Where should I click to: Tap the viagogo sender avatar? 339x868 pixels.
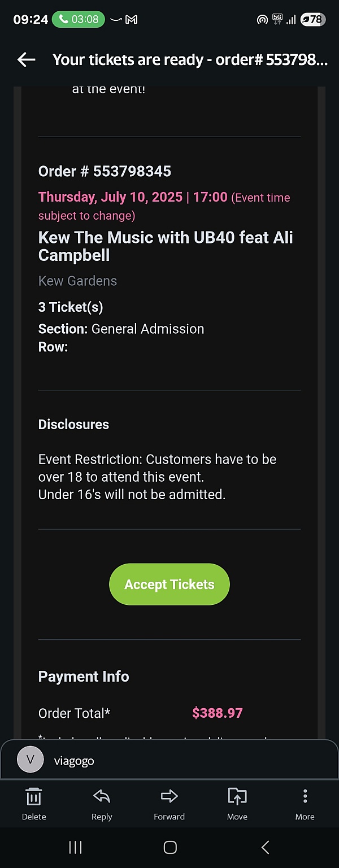pos(31,760)
